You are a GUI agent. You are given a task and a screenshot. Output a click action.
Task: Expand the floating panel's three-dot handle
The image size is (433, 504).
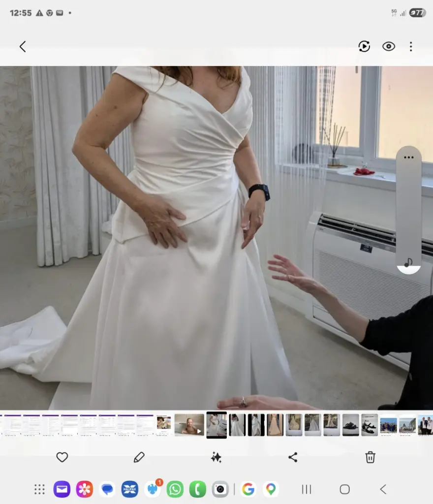(408, 157)
